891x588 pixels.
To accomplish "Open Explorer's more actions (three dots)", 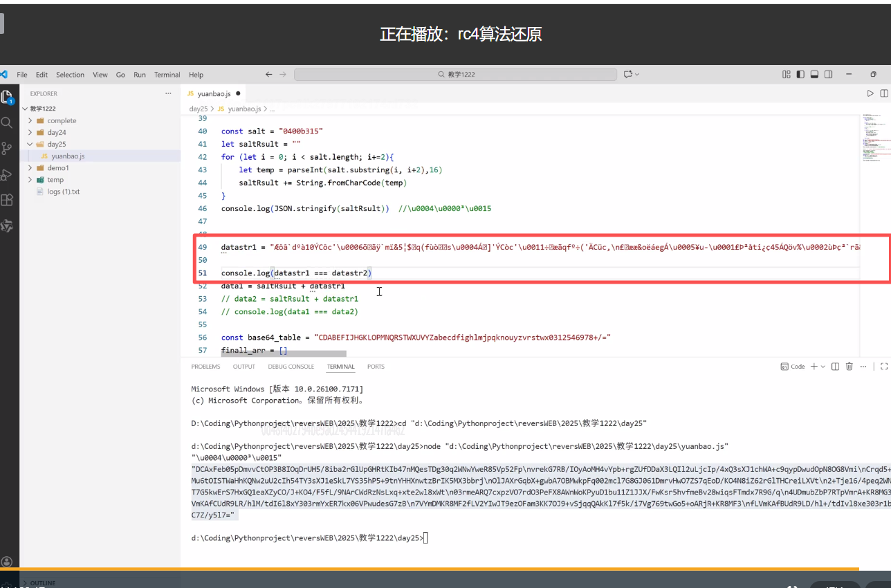I will click(168, 93).
